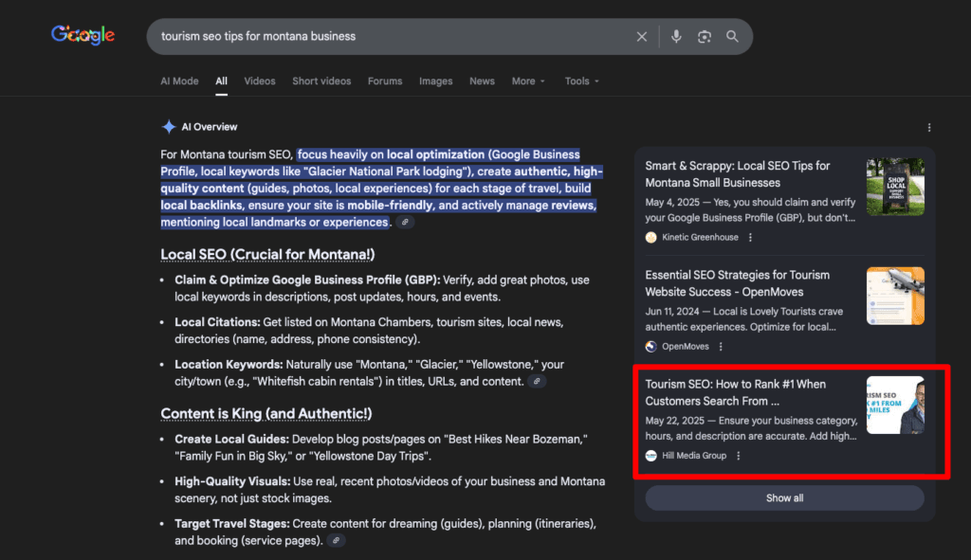Screen dimensions: 971x560
Task: Open Google Lens image search
Action: [704, 36]
